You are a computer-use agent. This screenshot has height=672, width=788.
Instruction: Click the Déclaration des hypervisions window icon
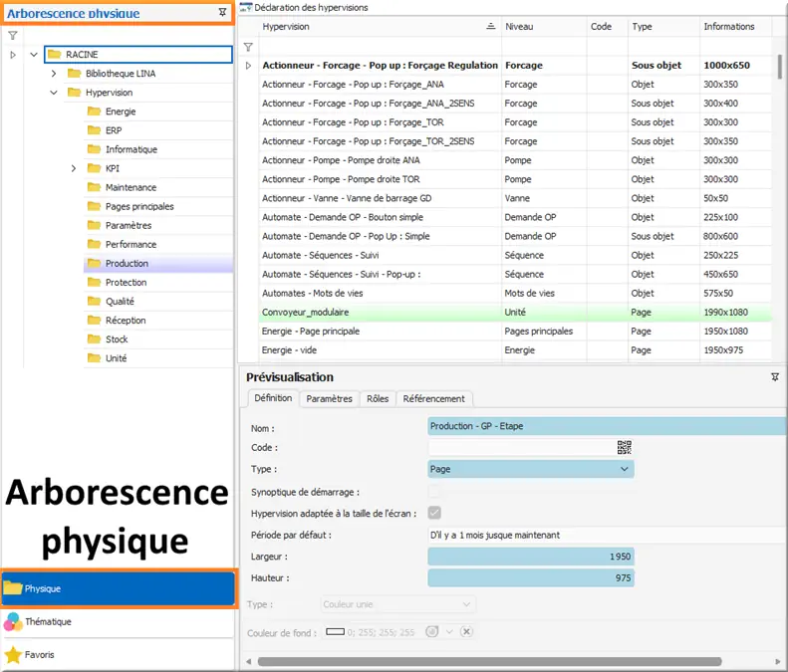point(246,7)
